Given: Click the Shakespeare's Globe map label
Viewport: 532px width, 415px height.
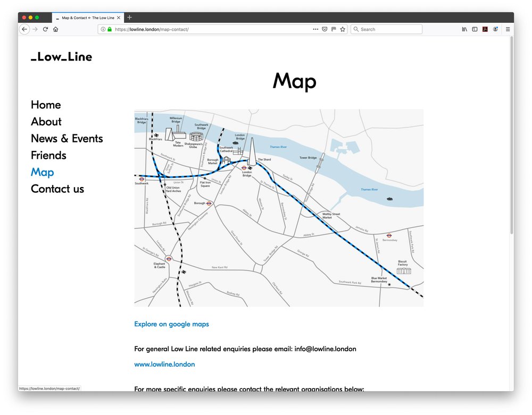Looking at the screenshot, I should 194,146.
